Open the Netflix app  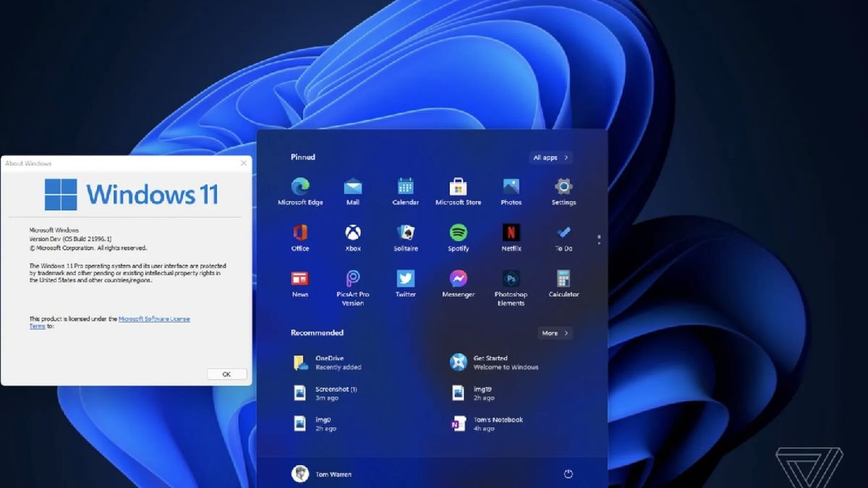(511, 233)
